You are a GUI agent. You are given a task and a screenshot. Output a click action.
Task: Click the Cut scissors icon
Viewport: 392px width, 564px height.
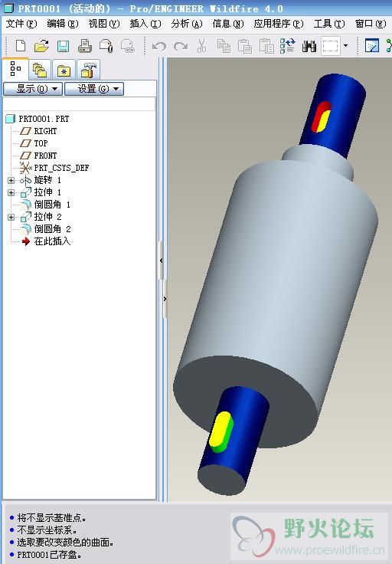[202, 46]
